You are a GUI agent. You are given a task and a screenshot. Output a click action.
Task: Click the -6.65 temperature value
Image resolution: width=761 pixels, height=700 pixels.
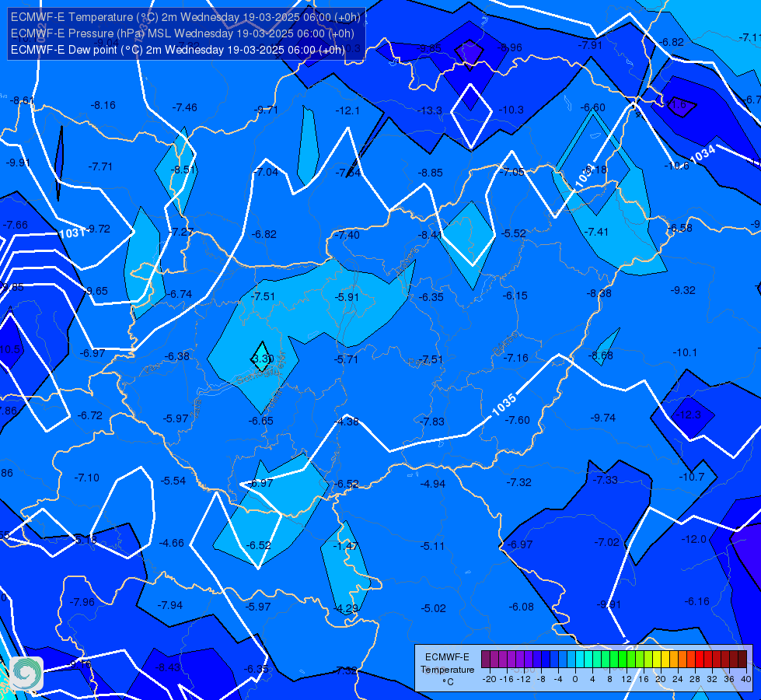pyautogui.click(x=261, y=421)
